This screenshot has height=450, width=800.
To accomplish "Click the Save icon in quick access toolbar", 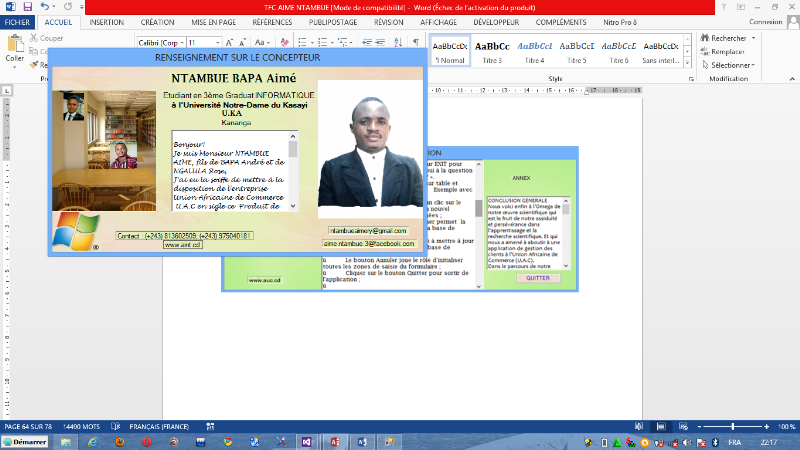I will (x=27, y=6).
